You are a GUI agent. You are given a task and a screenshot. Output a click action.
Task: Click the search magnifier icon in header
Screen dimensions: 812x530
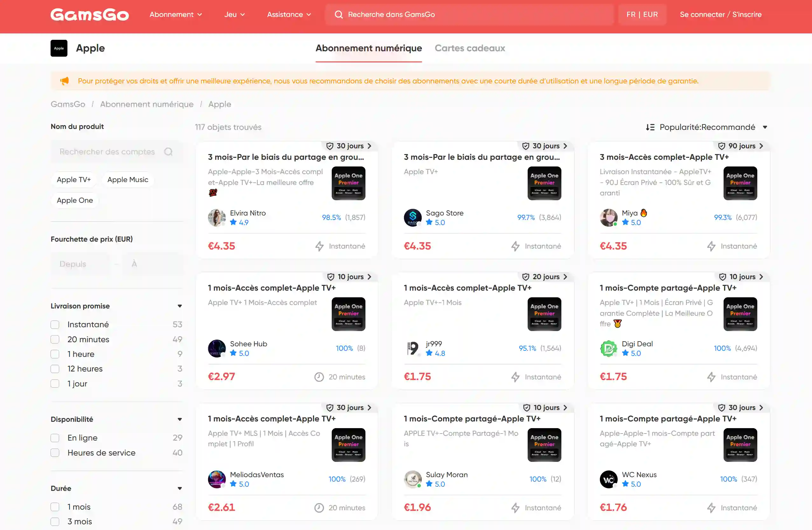(338, 14)
